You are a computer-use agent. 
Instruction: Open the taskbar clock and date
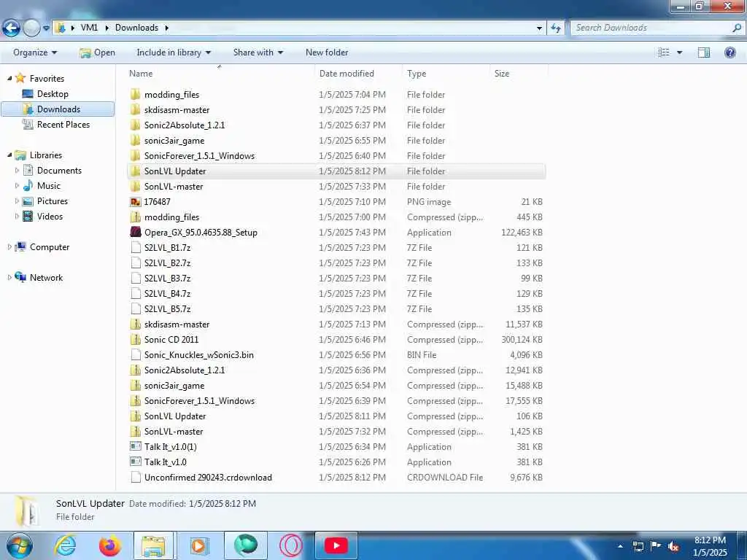pyautogui.click(x=710, y=546)
